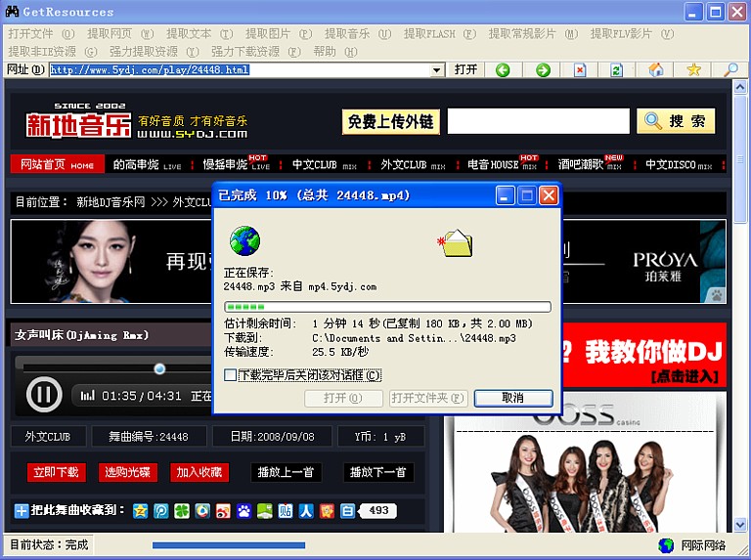Open the 打开文件 menu
Viewport: 751px width, 560px height.
coord(41,34)
